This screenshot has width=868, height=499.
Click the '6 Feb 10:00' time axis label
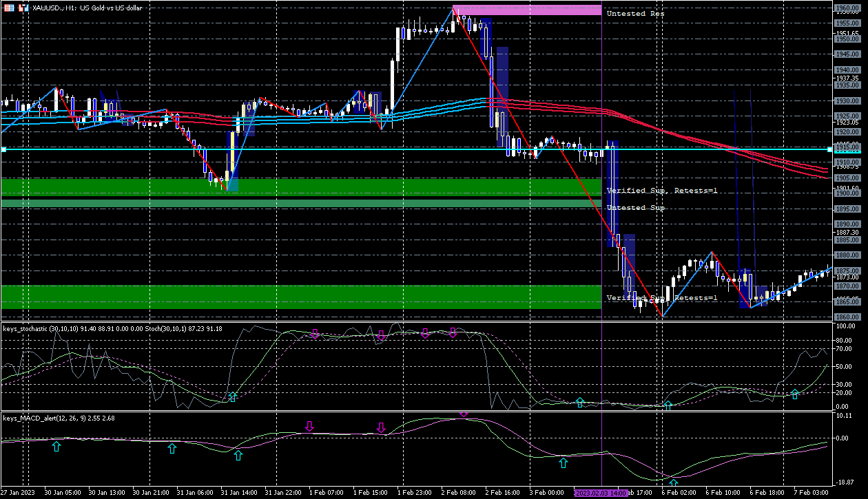coord(723,493)
